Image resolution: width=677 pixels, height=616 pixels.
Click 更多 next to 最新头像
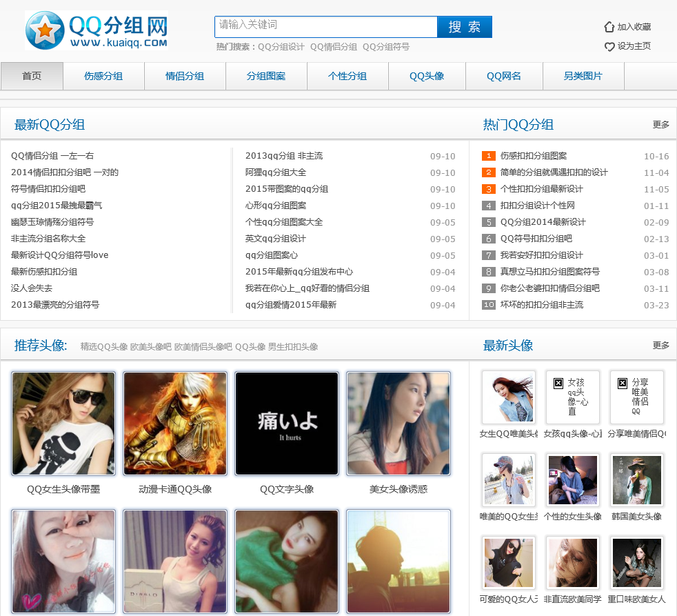pyautogui.click(x=661, y=345)
